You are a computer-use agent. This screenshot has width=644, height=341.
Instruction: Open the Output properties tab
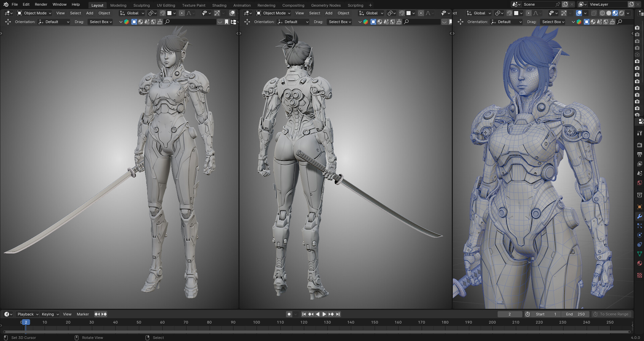[639, 155]
